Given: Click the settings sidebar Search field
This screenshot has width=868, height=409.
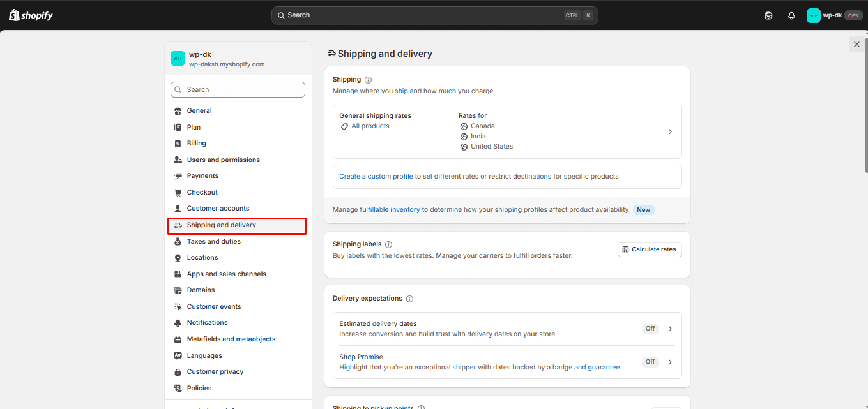Looking at the screenshot, I should point(238,89).
